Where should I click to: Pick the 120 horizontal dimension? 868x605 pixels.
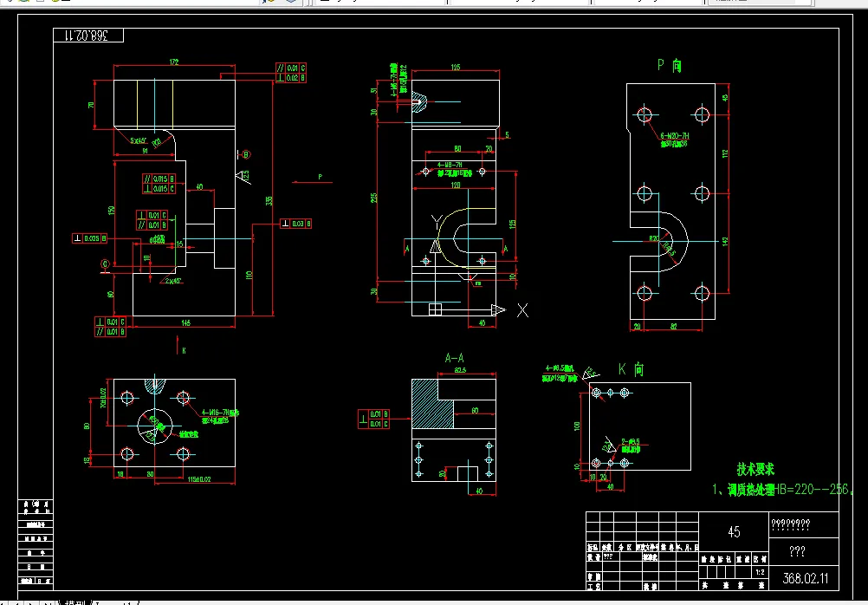[x=455, y=185]
